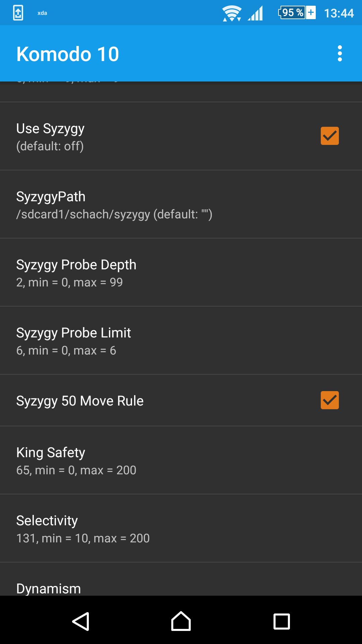
Task: Disable the Use Syzygy checkbox
Action: point(329,136)
